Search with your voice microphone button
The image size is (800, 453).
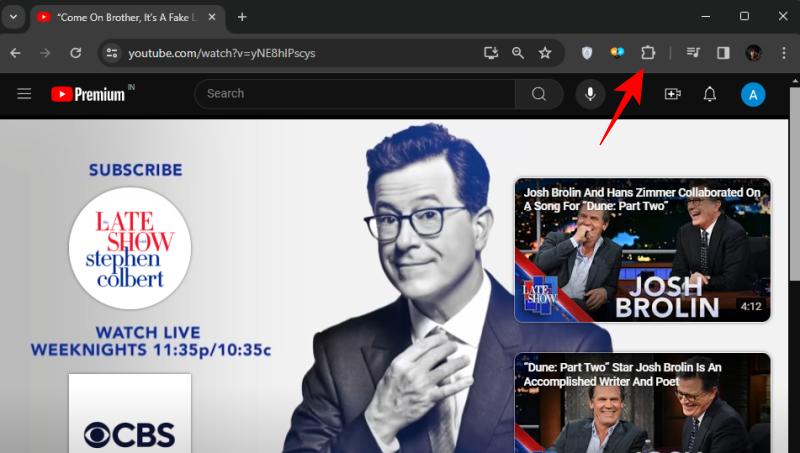coord(590,94)
